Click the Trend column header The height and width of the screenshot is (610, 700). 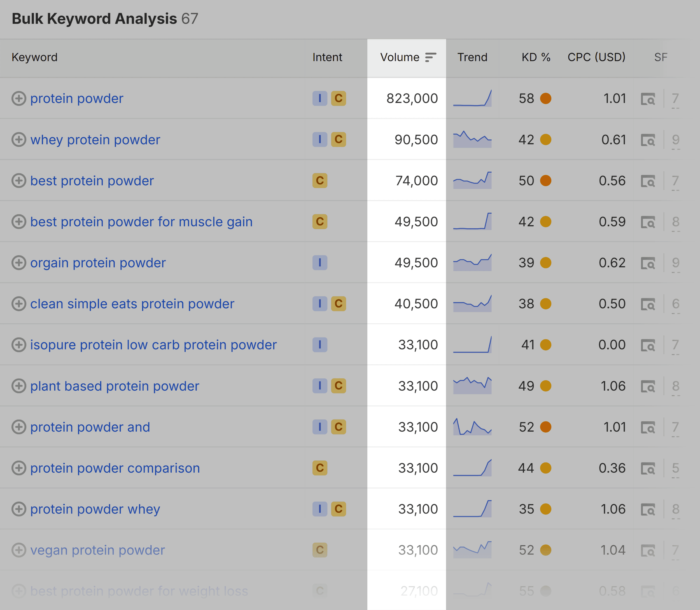coord(472,57)
